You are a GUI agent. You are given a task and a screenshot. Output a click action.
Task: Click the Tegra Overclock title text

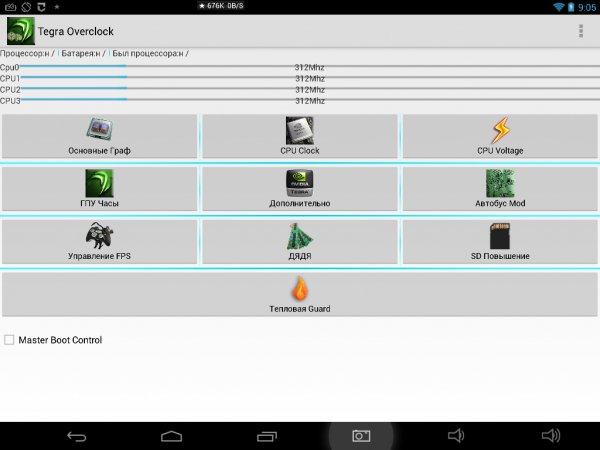[75, 31]
